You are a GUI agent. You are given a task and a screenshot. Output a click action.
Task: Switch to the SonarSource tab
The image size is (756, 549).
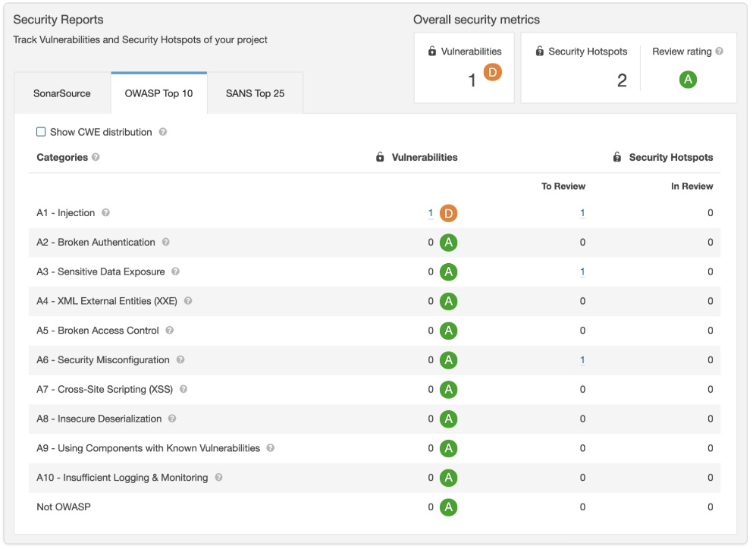[61, 92]
